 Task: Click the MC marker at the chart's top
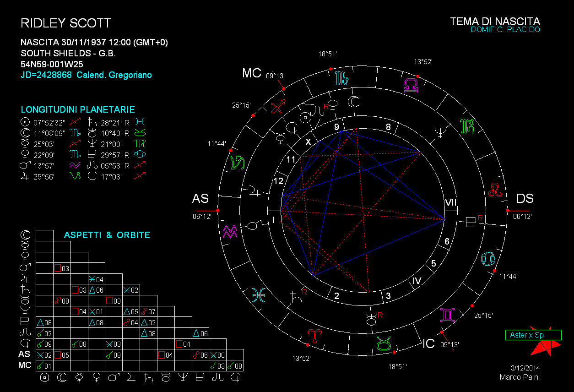pos(251,73)
